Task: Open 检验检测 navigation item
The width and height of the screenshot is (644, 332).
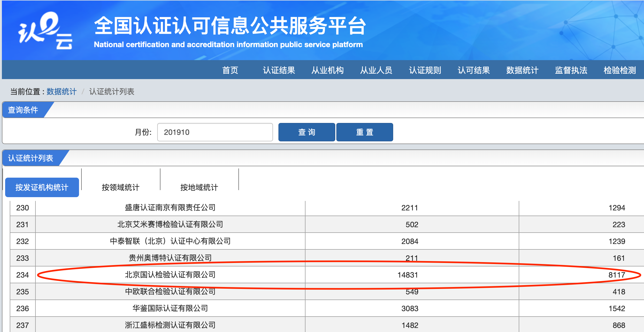Action: (620, 70)
